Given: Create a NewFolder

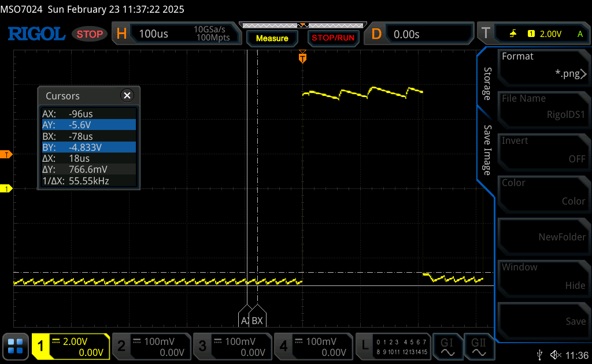Looking at the screenshot, I should coord(543,235).
